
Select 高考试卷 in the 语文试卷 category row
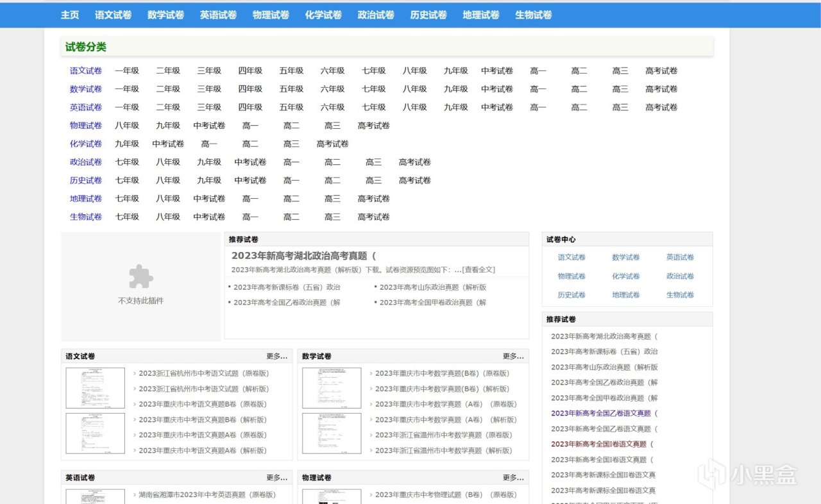(661, 71)
